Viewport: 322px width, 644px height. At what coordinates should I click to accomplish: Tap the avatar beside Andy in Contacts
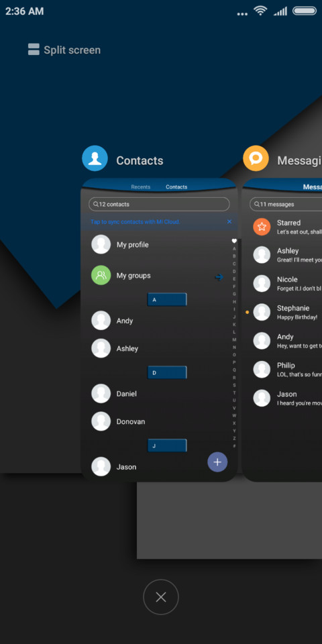click(x=101, y=321)
